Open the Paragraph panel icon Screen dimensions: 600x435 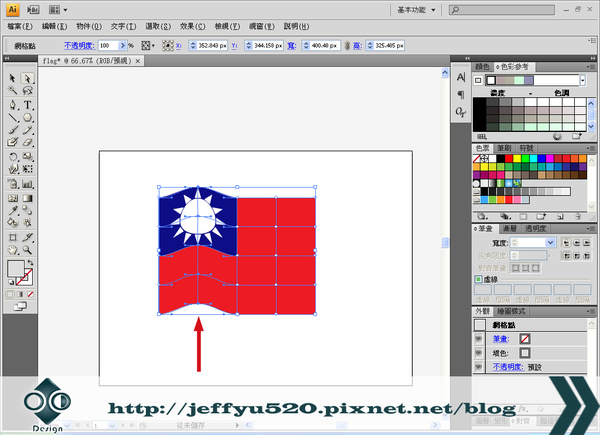pos(461,94)
